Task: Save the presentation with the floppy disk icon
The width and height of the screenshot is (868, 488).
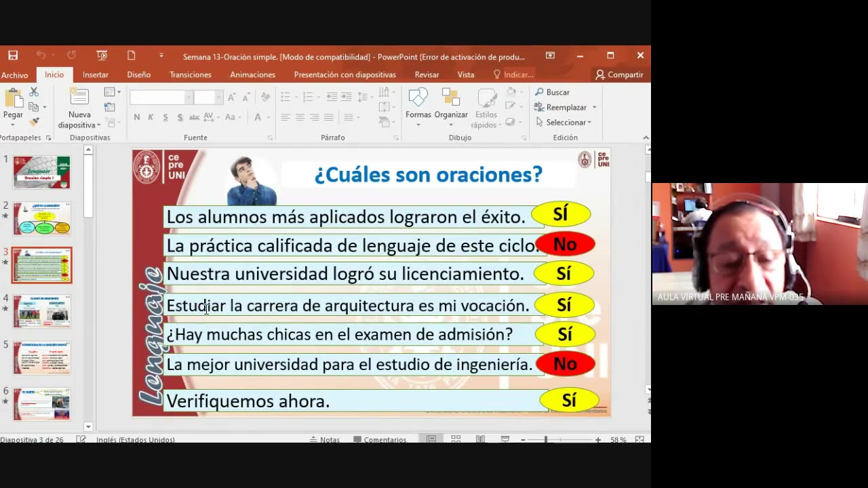Action: pyautogui.click(x=13, y=56)
